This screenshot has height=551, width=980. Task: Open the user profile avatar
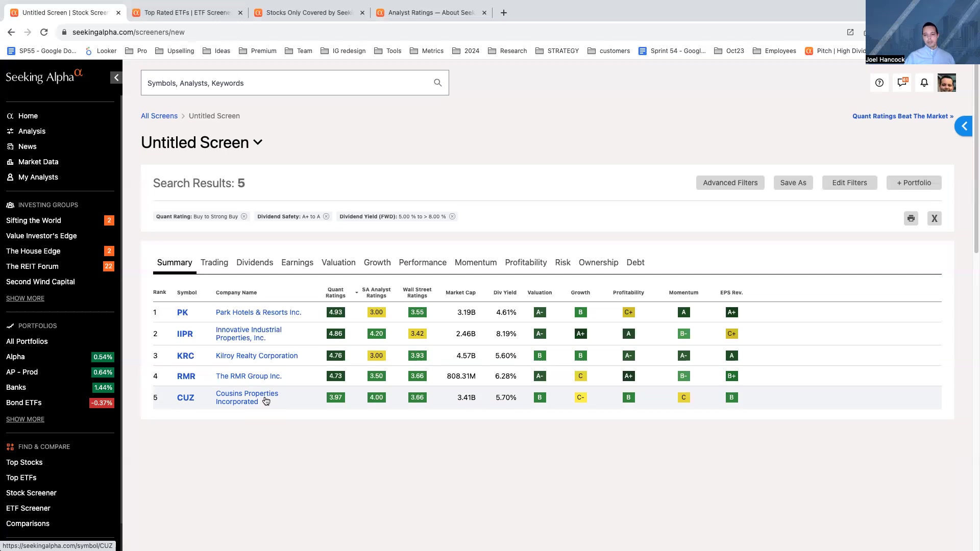point(946,83)
